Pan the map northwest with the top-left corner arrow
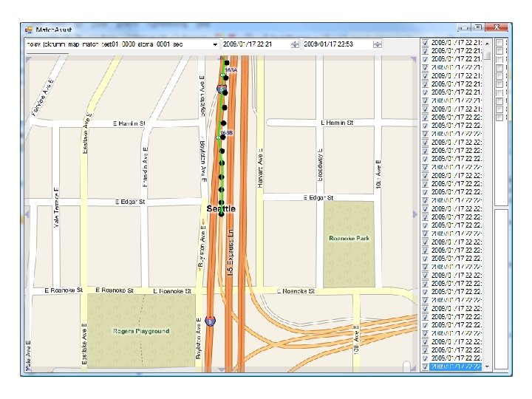The width and height of the screenshot is (532, 399). [x=29, y=60]
